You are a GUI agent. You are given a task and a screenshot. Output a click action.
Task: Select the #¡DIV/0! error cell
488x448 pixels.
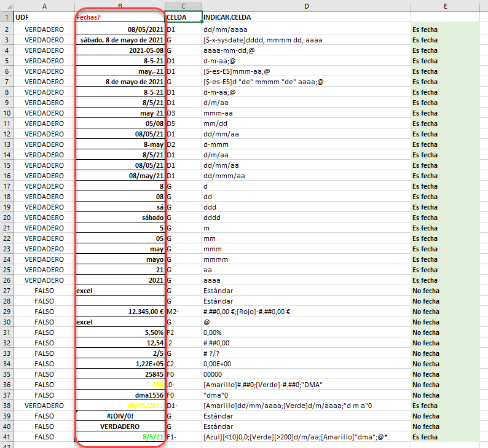(x=120, y=416)
